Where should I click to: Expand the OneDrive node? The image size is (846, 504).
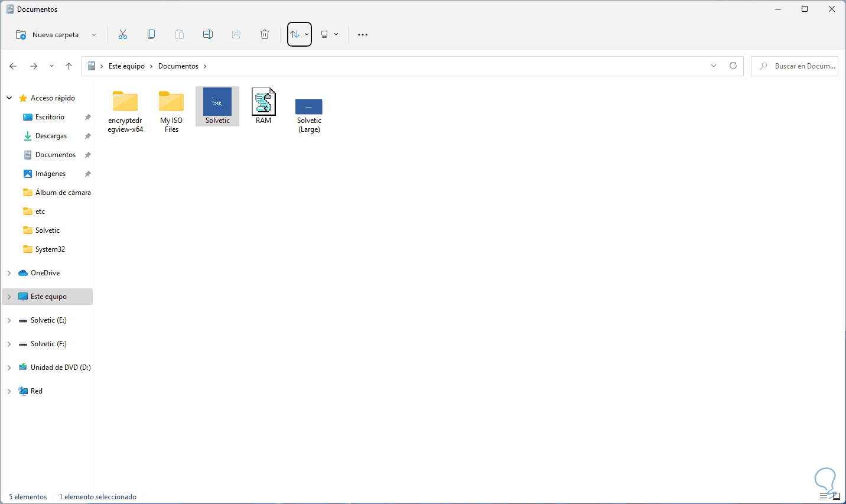pyautogui.click(x=9, y=273)
